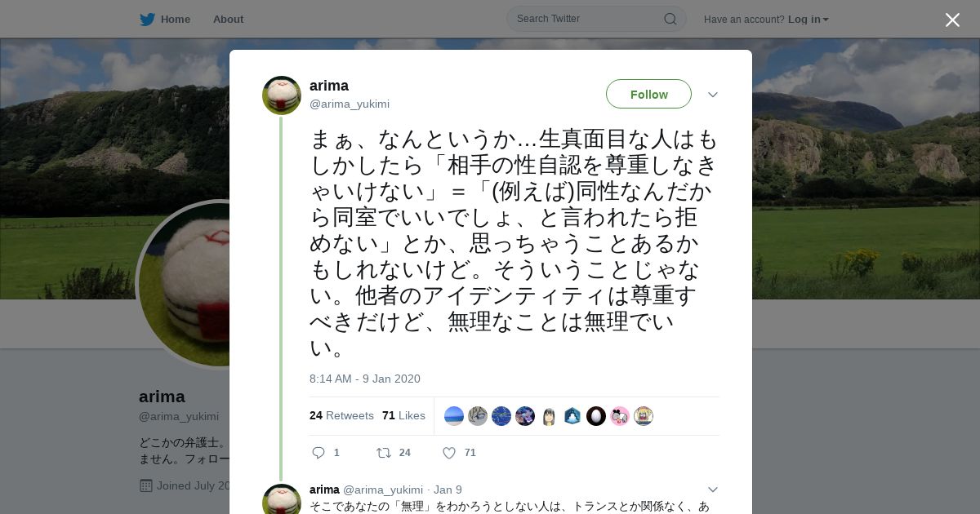The height and width of the screenshot is (514, 980).
Task: View the white egg liker avatar
Action: tap(596, 416)
